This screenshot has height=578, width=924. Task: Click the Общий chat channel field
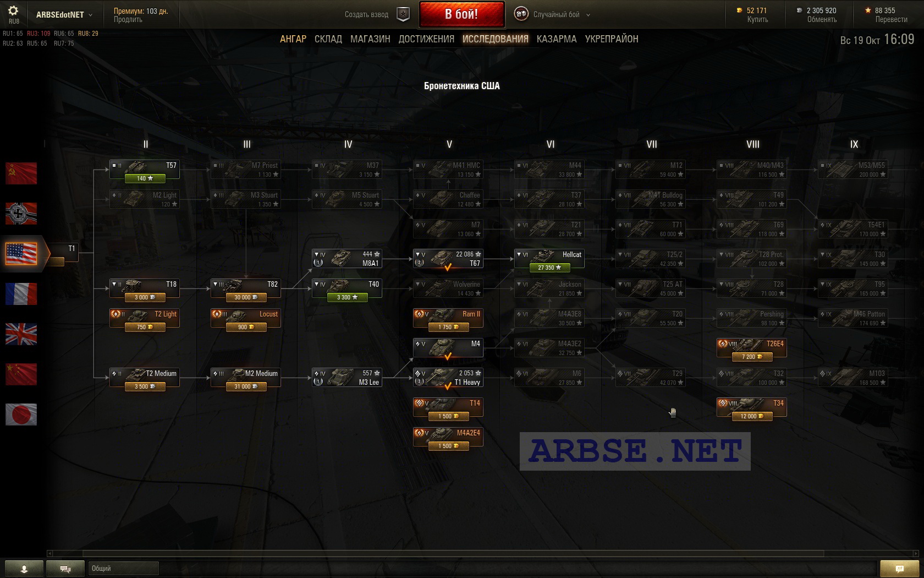coord(123,569)
